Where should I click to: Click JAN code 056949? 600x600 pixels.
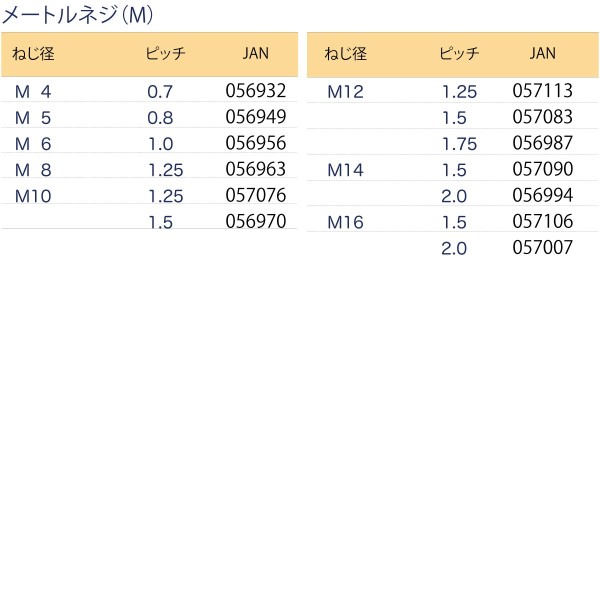pyautogui.click(x=256, y=117)
